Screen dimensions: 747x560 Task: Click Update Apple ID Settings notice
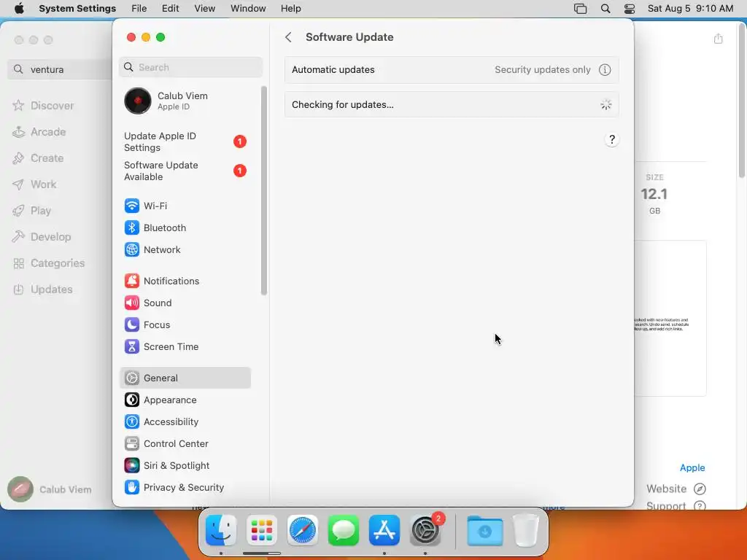pyautogui.click(x=185, y=142)
